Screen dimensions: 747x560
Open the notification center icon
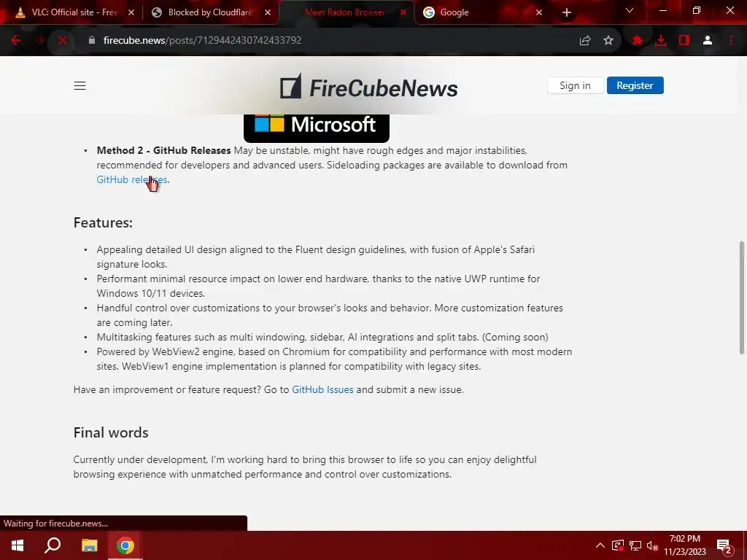724,545
